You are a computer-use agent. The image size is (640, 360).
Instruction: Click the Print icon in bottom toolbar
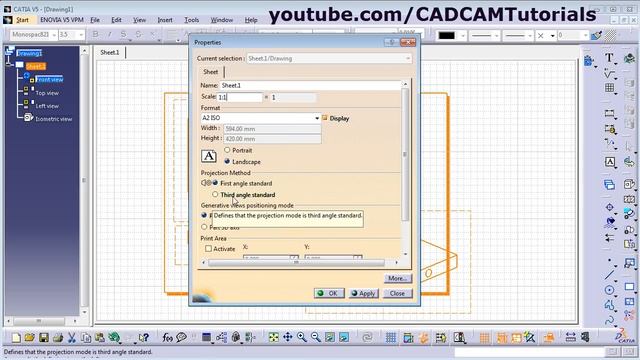(x=58, y=337)
